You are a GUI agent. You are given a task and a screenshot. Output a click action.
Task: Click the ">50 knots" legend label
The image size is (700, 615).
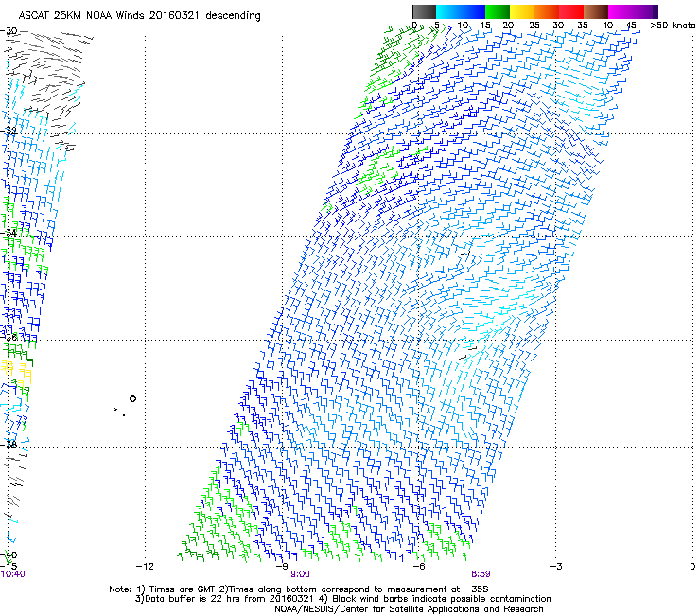tap(673, 26)
